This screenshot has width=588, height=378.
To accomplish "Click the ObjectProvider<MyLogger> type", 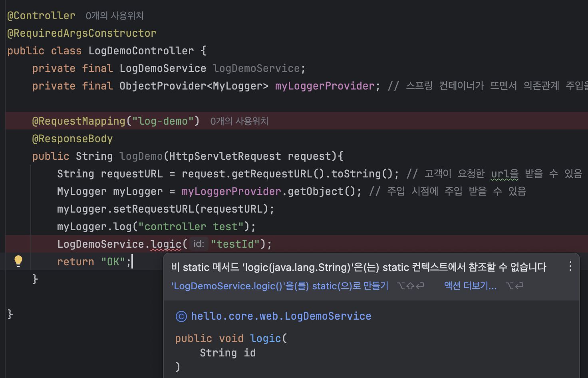I will pos(194,86).
